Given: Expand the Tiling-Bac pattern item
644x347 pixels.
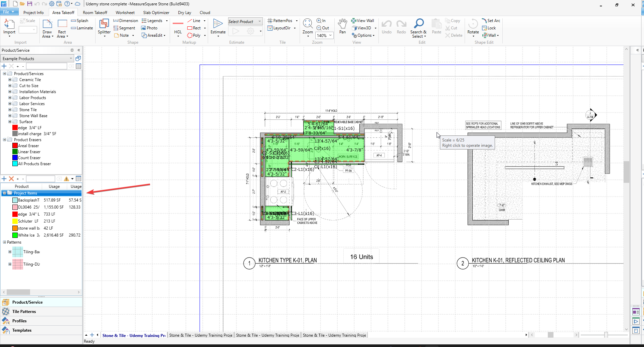Looking at the screenshot, I should coord(10,252).
